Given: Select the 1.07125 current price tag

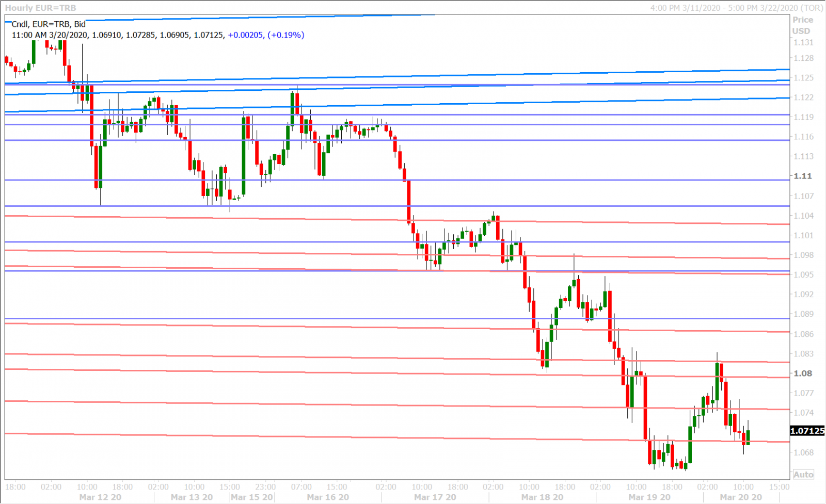Looking at the screenshot, I should coord(807,431).
